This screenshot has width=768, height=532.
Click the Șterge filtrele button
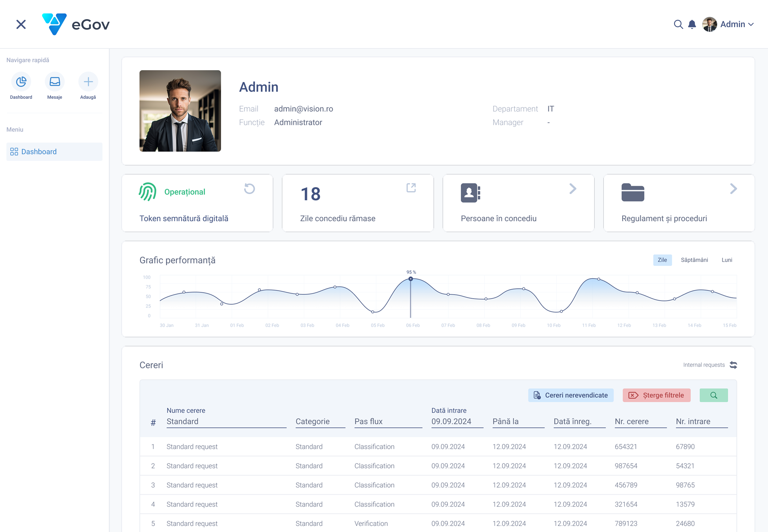coord(656,395)
